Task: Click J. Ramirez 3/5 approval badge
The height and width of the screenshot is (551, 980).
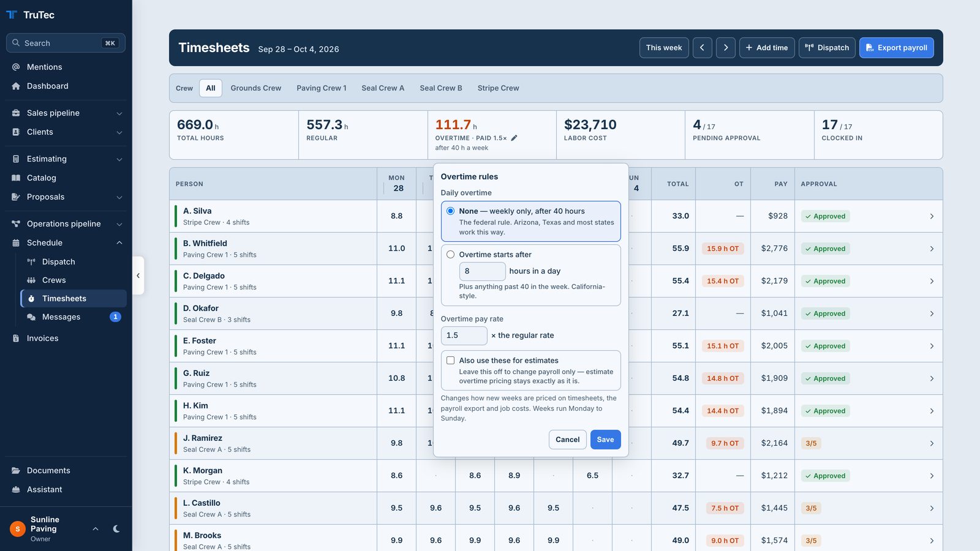Action: coord(812,443)
